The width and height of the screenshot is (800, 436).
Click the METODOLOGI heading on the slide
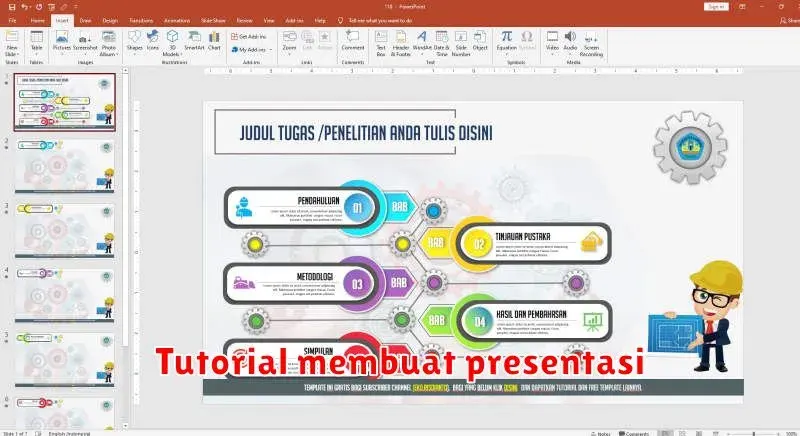pos(315,276)
